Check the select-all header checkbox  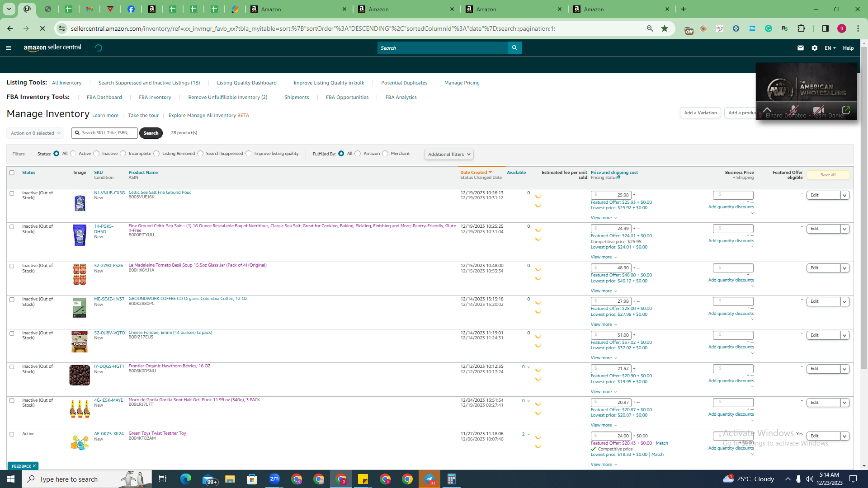coord(12,173)
